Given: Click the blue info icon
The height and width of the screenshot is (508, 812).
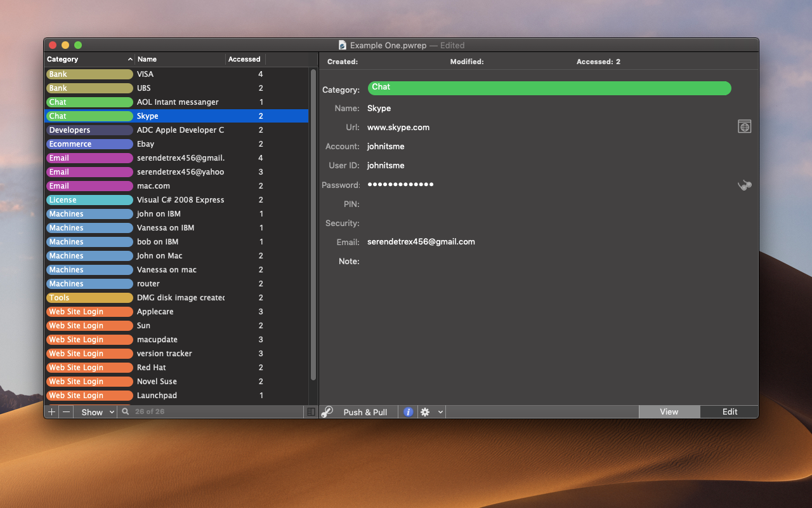Looking at the screenshot, I should point(408,411).
